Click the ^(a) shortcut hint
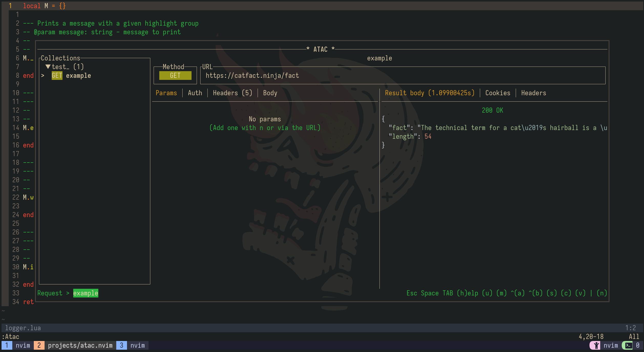The image size is (644, 352). pos(518,293)
